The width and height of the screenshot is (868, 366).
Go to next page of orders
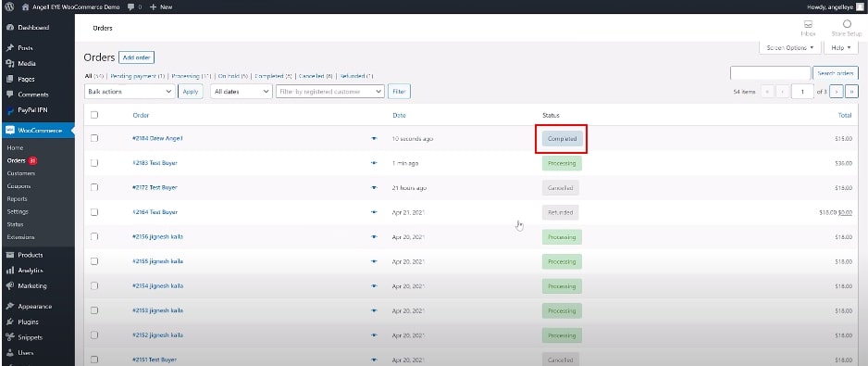tap(837, 92)
